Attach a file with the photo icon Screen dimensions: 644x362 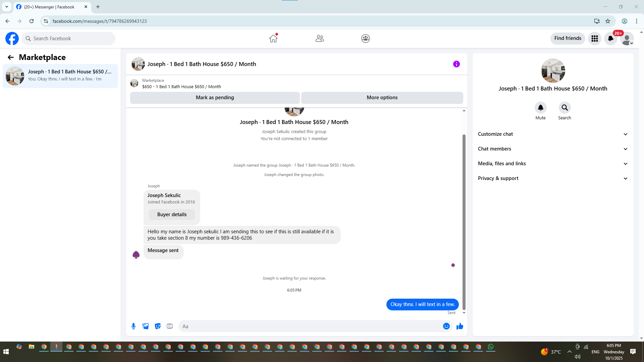tap(146, 326)
